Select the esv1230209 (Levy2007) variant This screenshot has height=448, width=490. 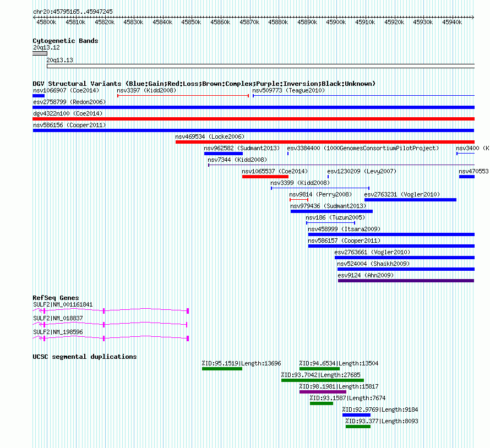(x=328, y=177)
